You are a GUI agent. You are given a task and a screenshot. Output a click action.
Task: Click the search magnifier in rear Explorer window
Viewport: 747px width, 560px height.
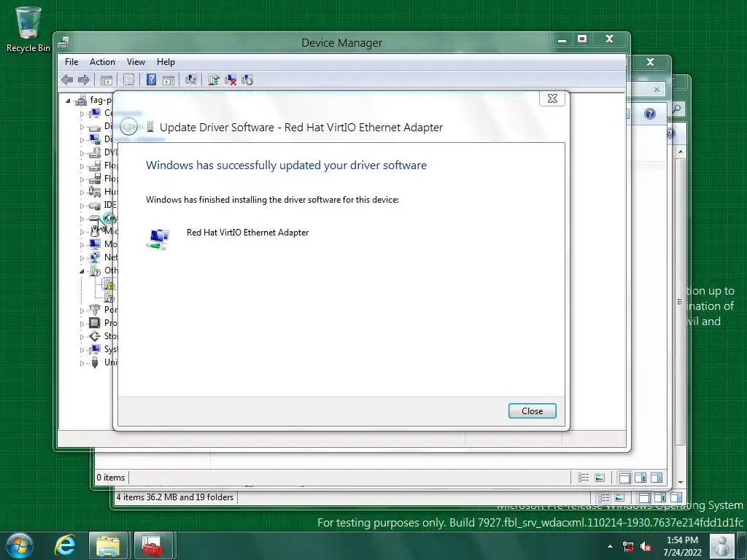tap(676, 109)
